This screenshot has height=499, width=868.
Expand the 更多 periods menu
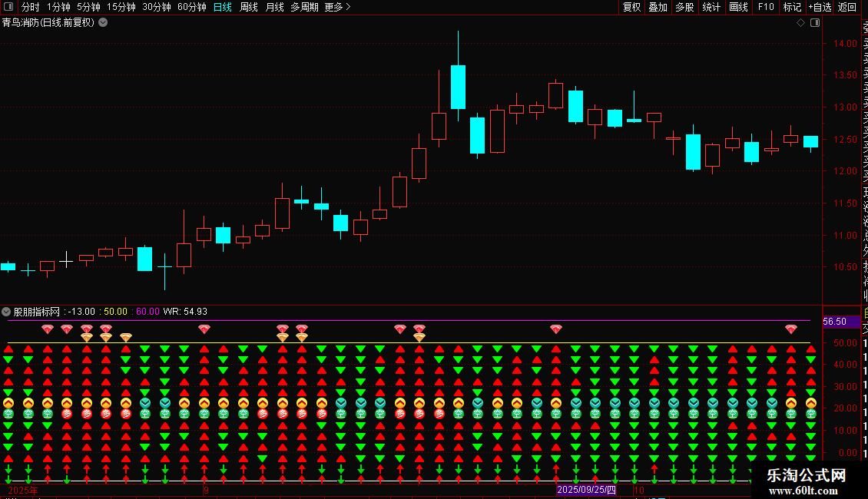click(x=338, y=7)
